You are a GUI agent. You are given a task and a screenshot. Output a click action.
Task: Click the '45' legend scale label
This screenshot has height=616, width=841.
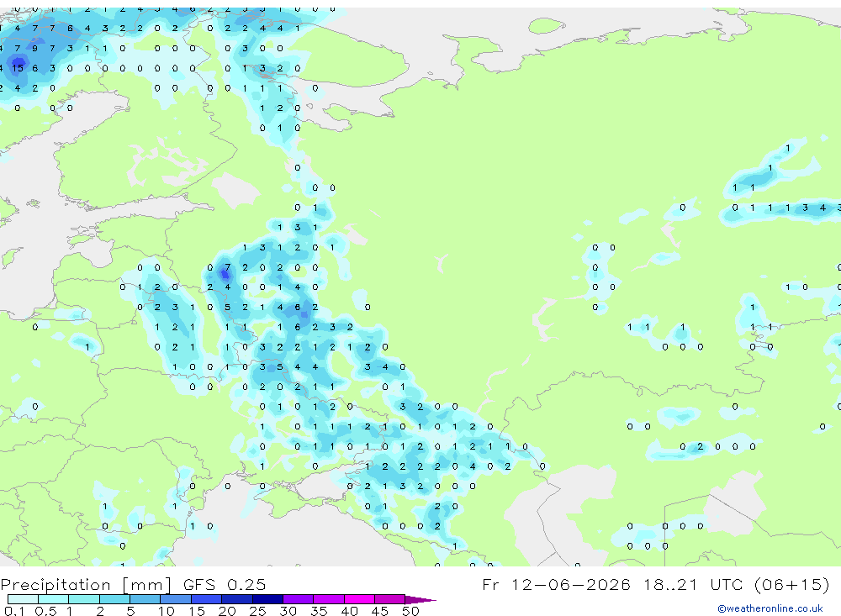(380, 611)
